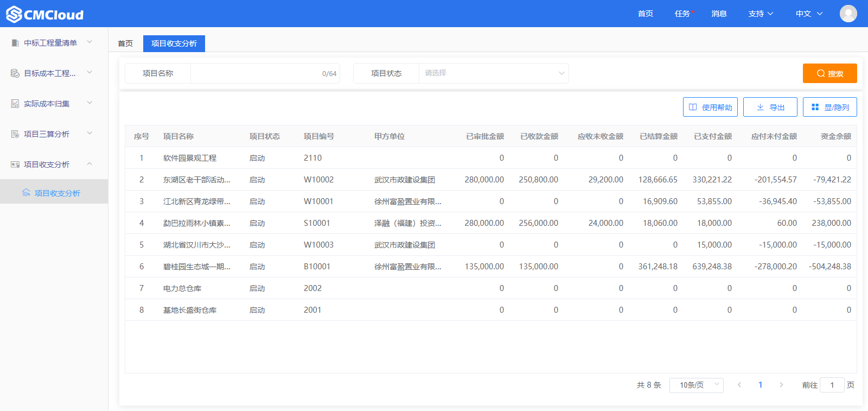The width and height of the screenshot is (868, 411).
Task: Click 资金余额 column header
Action: [836, 136]
